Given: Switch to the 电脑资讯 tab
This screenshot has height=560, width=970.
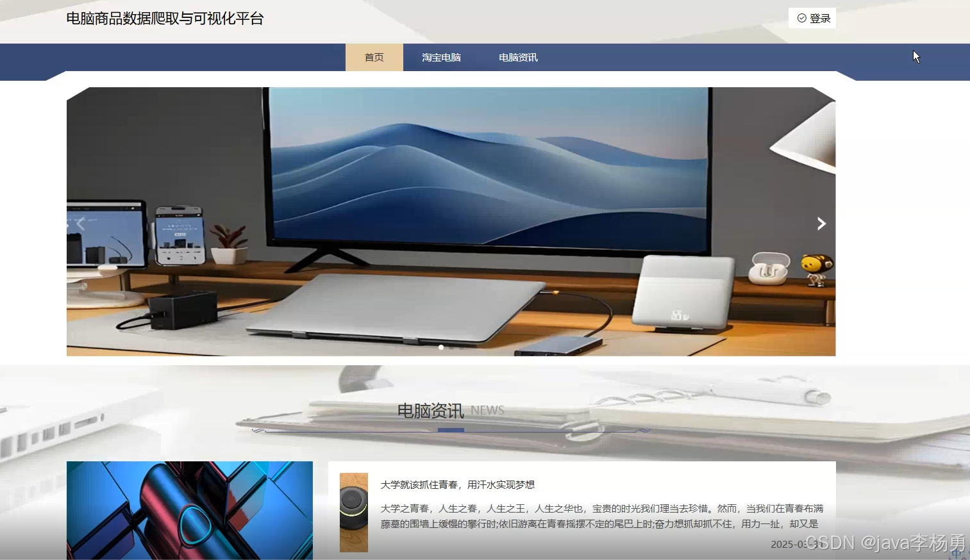Looking at the screenshot, I should [517, 57].
